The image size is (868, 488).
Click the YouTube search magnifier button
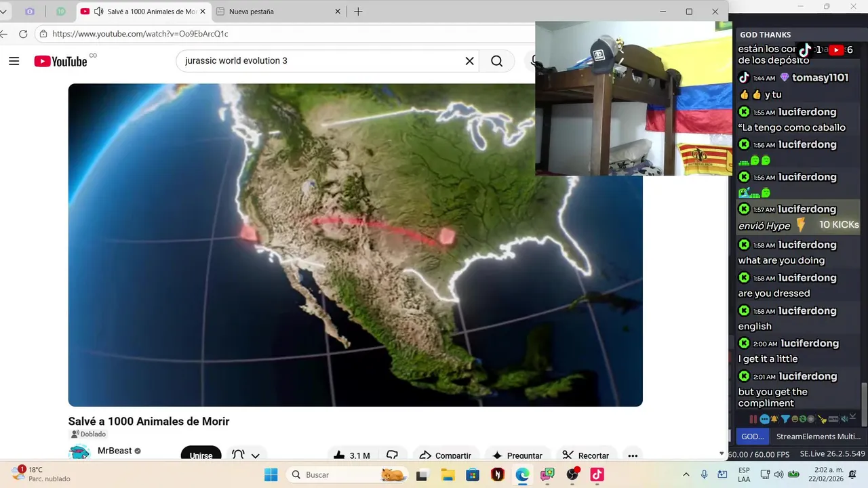pyautogui.click(x=497, y=61)
